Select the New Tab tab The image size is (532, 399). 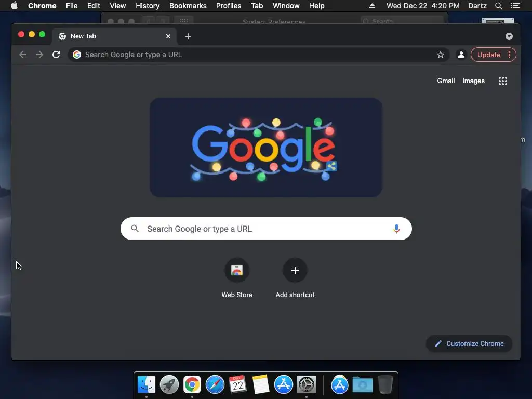click(114, 36)
